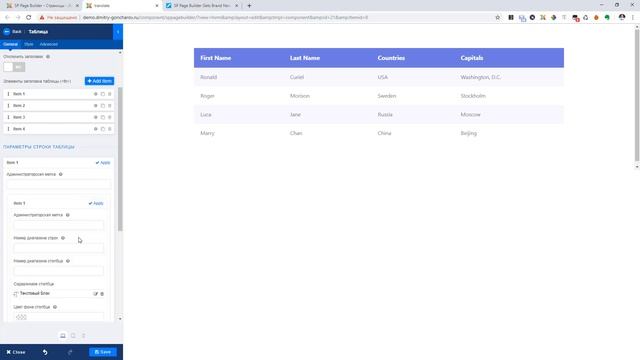640x360 pixels.
Task: Click help icon beside column span label
Action: tap(68, 261)
